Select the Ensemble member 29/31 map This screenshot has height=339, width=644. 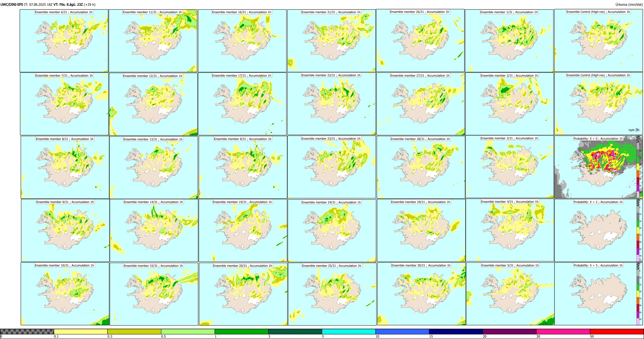(x=421, y=231)
